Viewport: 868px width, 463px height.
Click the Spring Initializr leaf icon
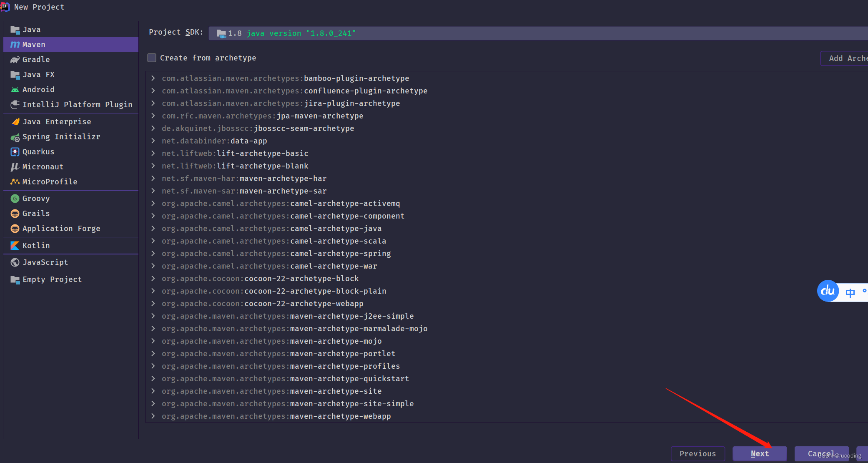point(15,137)
